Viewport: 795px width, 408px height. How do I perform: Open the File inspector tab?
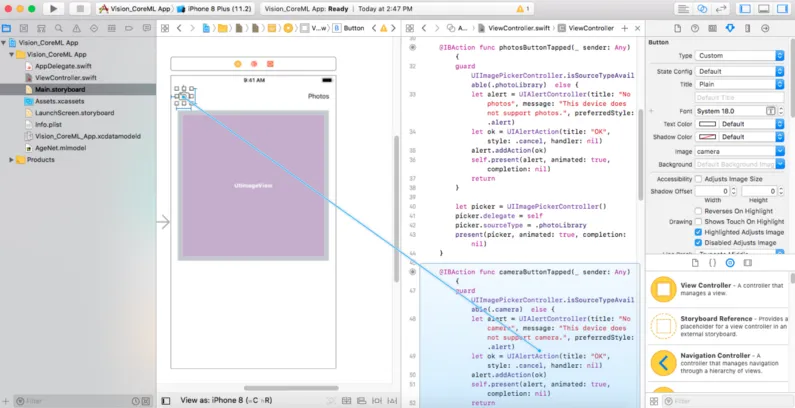(x=677, y=28)
